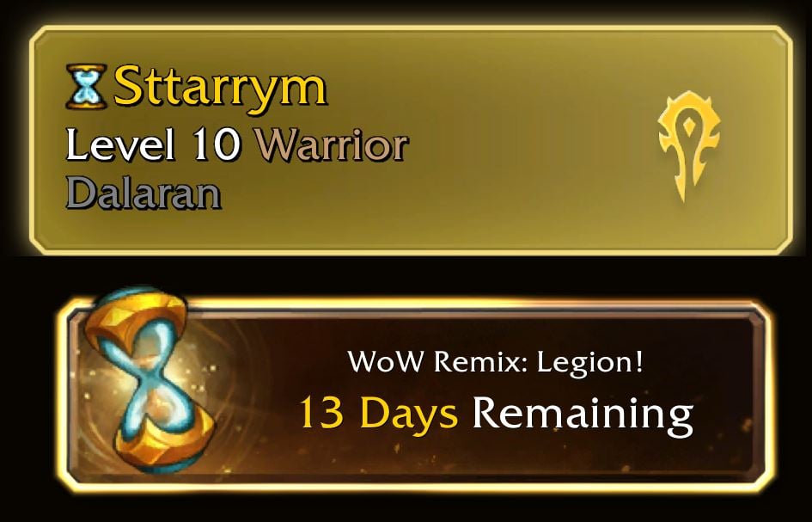Click the small Timerunner hourglass icon beside Sttarrym
812x522 pixels.
coord(87,86)
